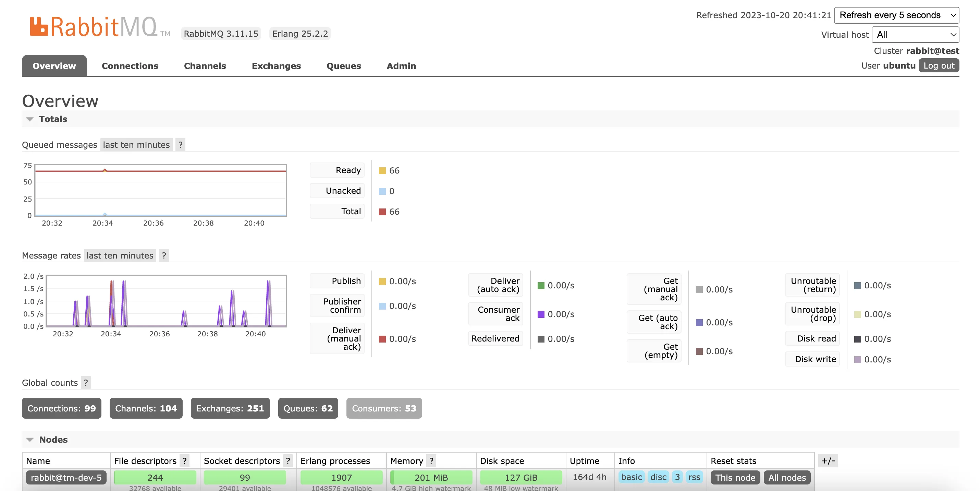Select the Connections tab
This screenshot has height=491, width=980.
click(x=130, y=64)
